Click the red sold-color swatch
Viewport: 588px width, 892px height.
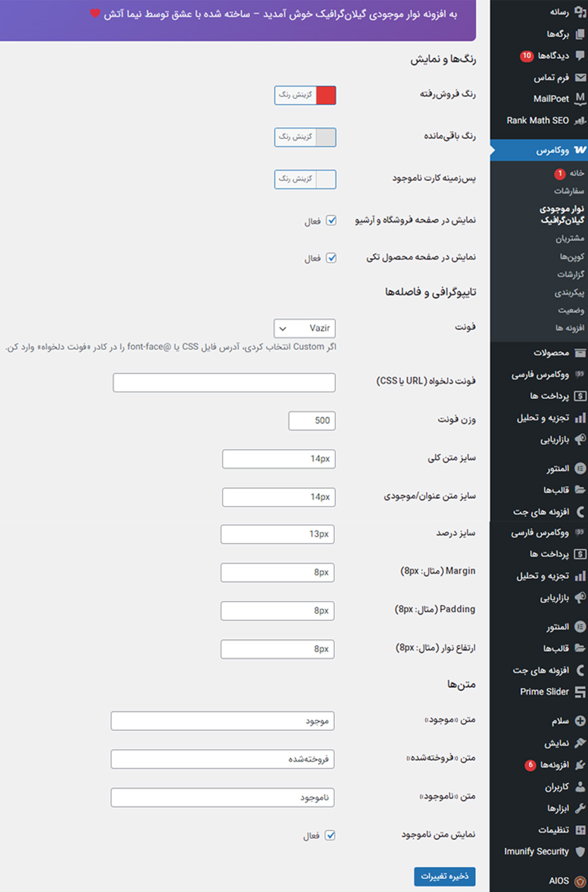[326, 96]
